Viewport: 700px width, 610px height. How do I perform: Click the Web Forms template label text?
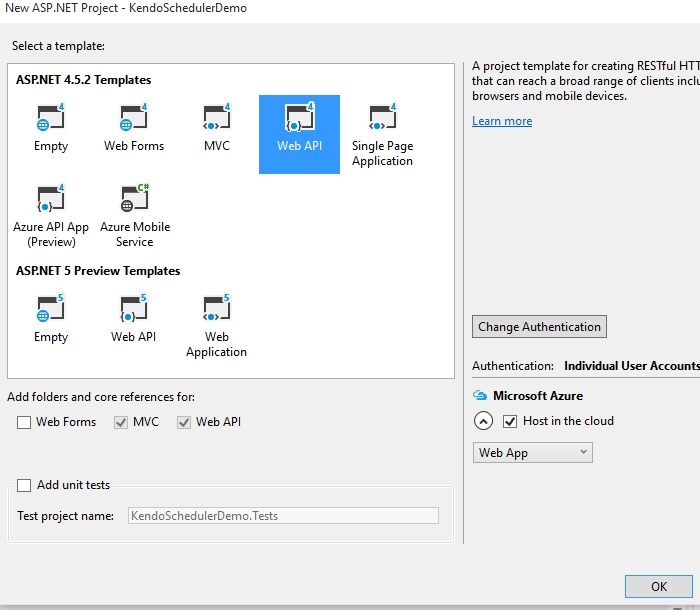pos(134,146)
